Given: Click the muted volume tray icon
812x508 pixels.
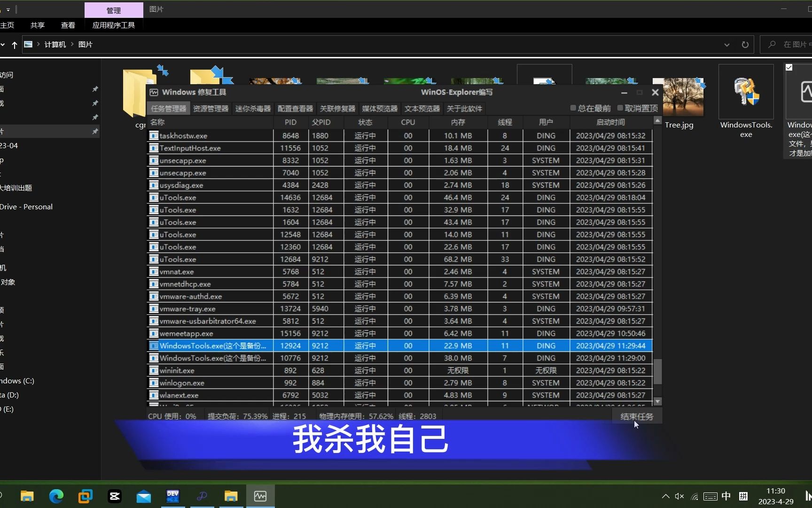Looking at the screenshot, I should [679, 496].
